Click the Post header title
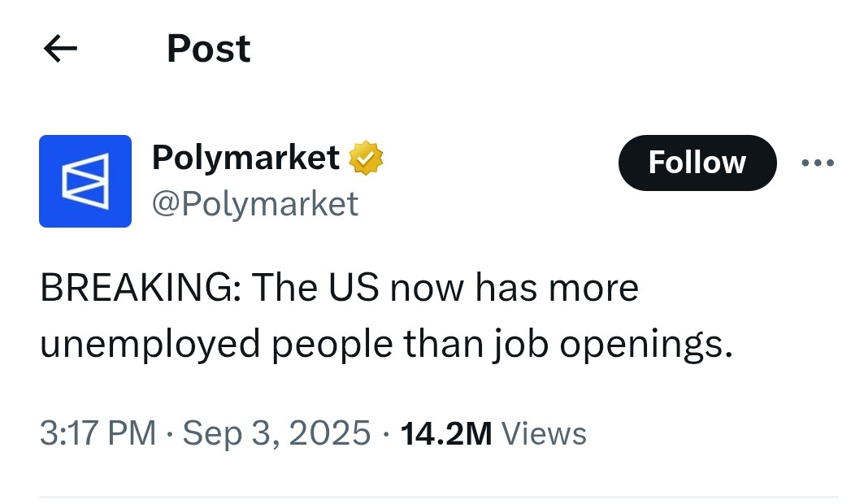Screen dimensions: 864x504 pyautogui.click(x=208, y=49)
